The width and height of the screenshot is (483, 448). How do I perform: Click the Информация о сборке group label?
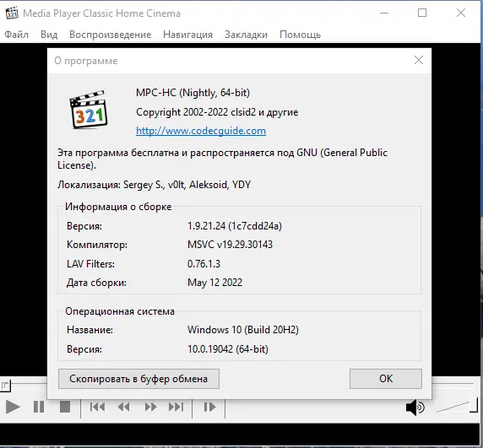point(118,207)
